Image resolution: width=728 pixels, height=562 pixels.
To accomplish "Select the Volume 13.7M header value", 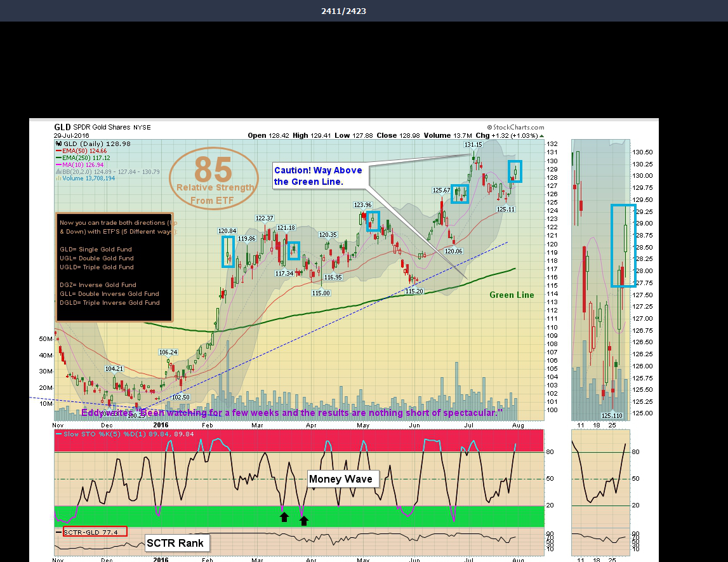I will (x=447, y=136).
